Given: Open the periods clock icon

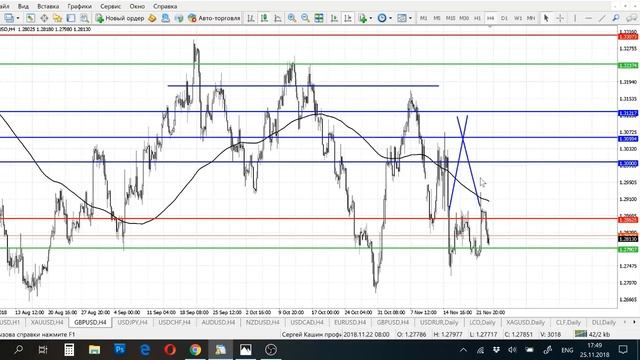Looking at the screenshot, I should 382,18.
